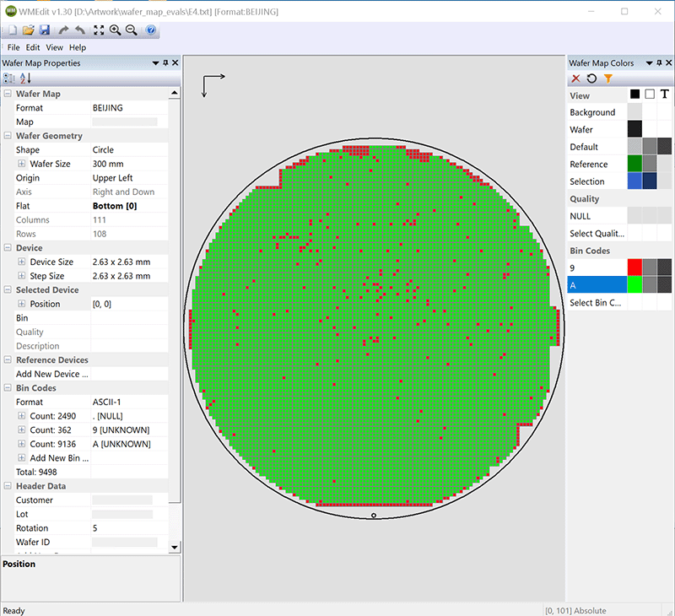Expand the Device Size property
The height and width of the screenshot is (616, 675).
click(x=22, y=262)
